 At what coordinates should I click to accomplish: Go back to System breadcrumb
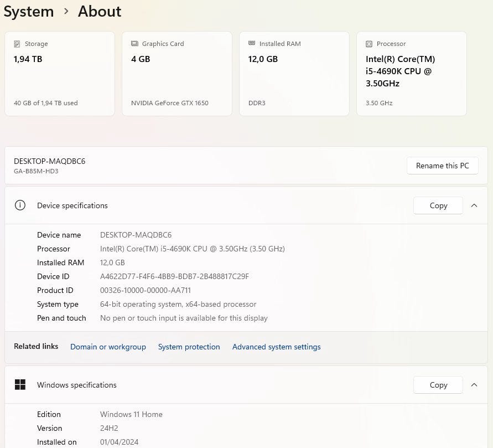pos(29,12)
